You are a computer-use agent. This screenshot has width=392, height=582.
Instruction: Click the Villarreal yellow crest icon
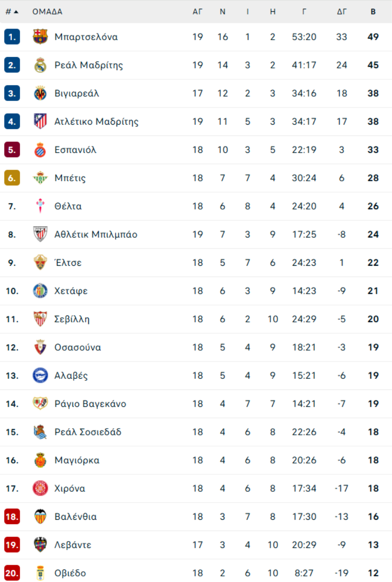[41, 93]
